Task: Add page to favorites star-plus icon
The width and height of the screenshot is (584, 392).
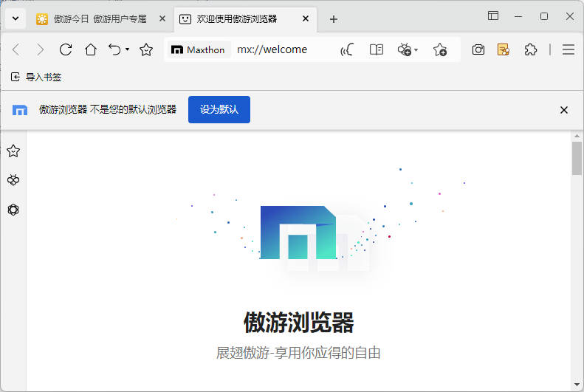Action: click(x=440, y=49)
